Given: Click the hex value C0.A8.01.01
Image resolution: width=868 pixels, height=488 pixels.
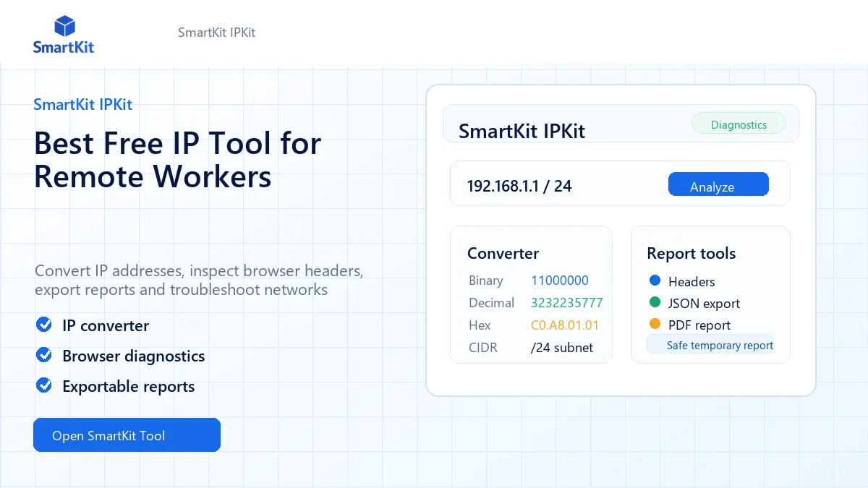Looking at the screenshot, I should (x=565, y=325).
